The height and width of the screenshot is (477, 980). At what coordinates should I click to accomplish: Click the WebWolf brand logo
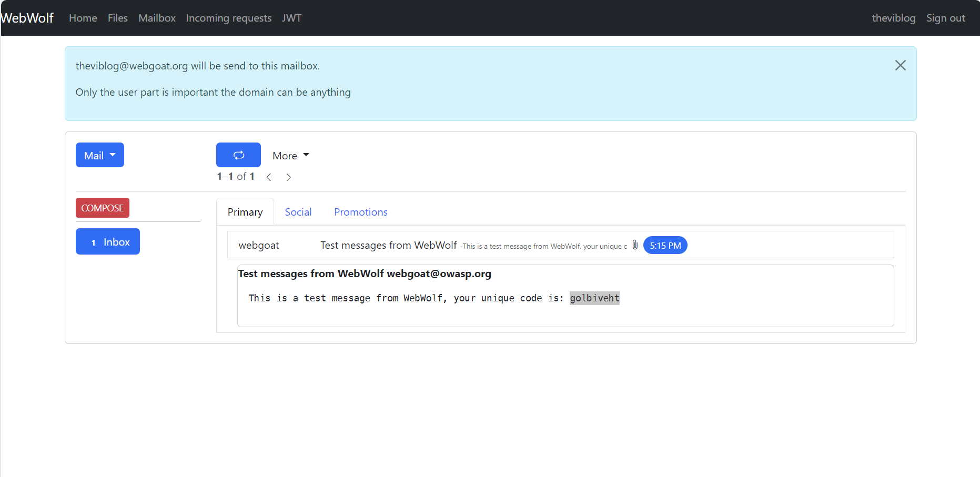coord(27,18)
